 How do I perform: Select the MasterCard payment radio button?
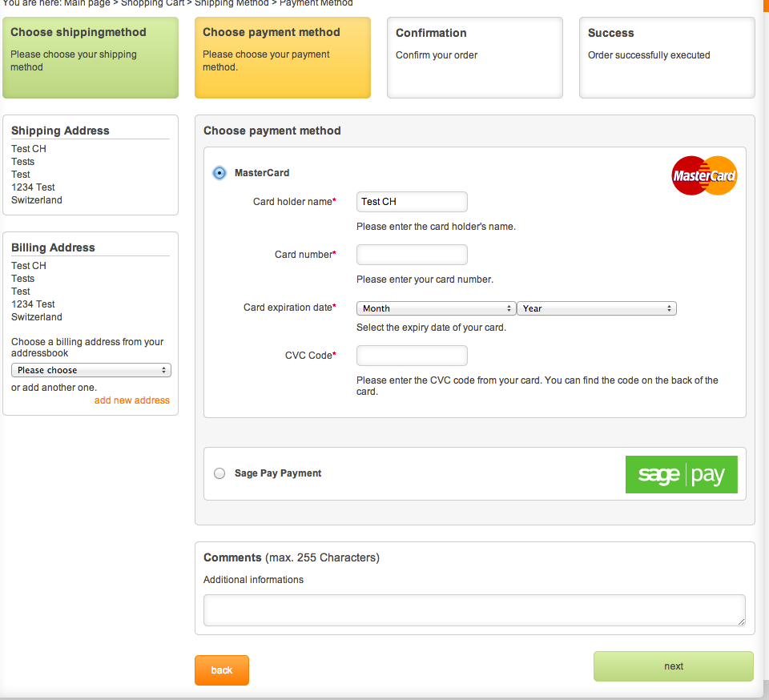(x=219, y=173)
